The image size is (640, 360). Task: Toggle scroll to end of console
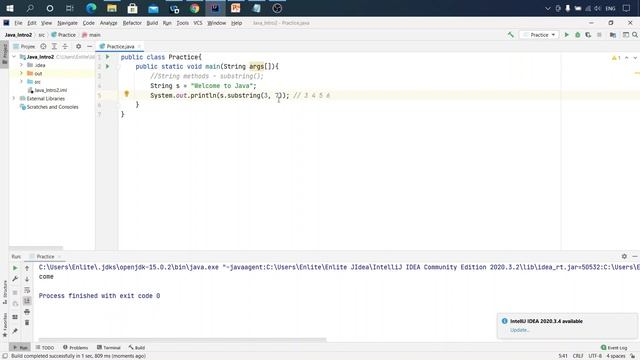(27, 301)
